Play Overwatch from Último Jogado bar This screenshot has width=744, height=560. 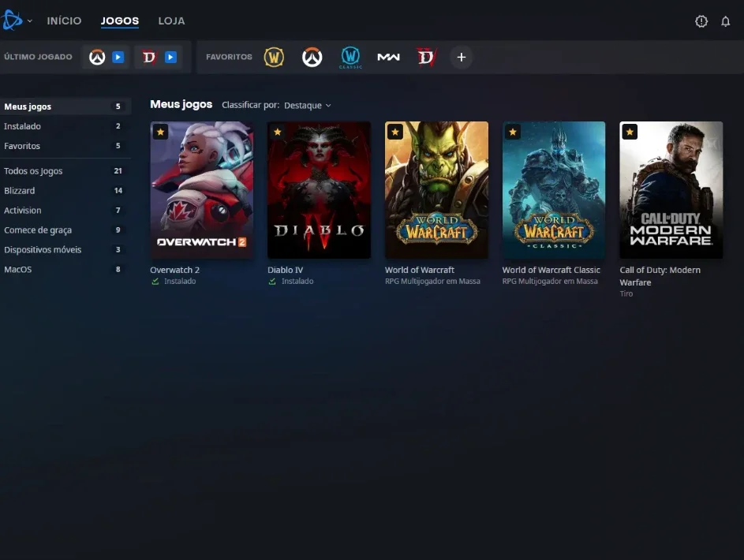(x=118, y=58)
